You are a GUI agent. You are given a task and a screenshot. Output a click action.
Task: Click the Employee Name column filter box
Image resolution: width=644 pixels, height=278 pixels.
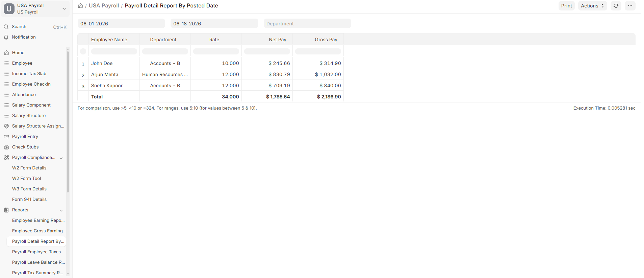(114, 51)
